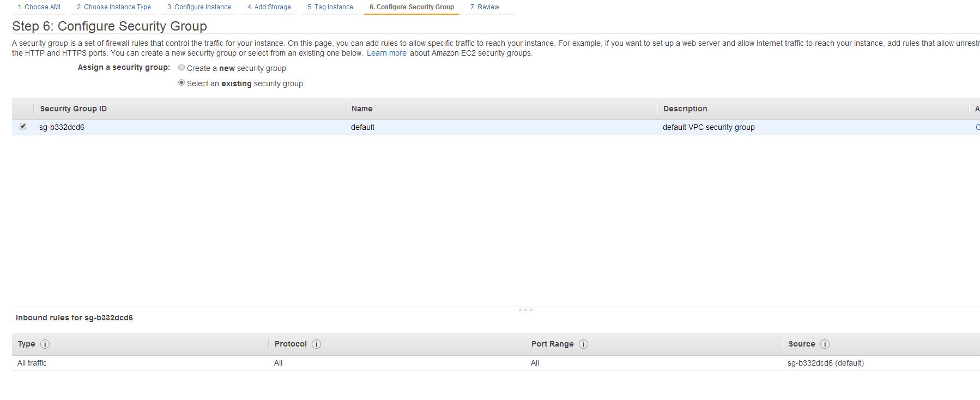
Task: Click info icon beside Protocol header
Action: (316, 344)
